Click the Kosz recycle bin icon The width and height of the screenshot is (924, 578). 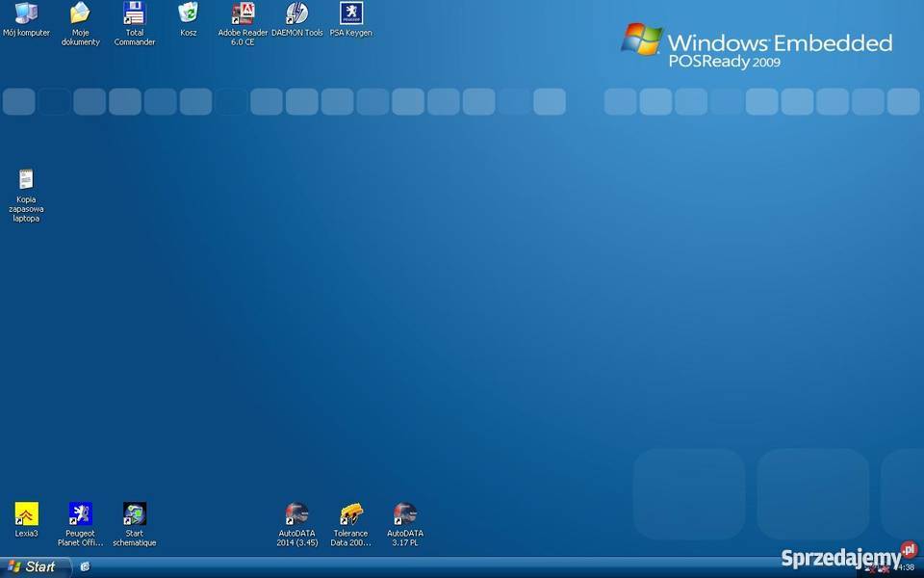189,13
